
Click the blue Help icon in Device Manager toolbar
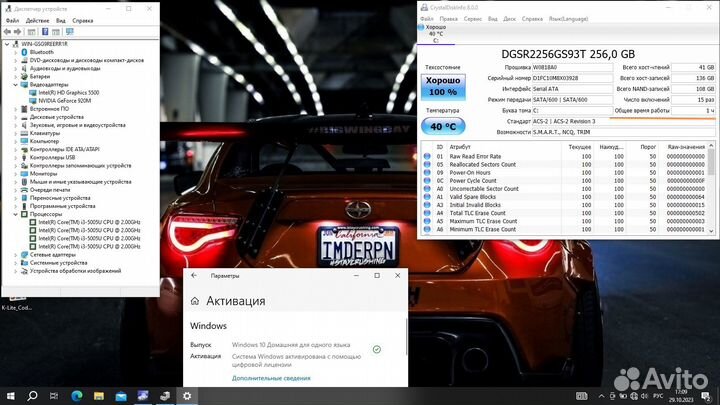(45, 32)
